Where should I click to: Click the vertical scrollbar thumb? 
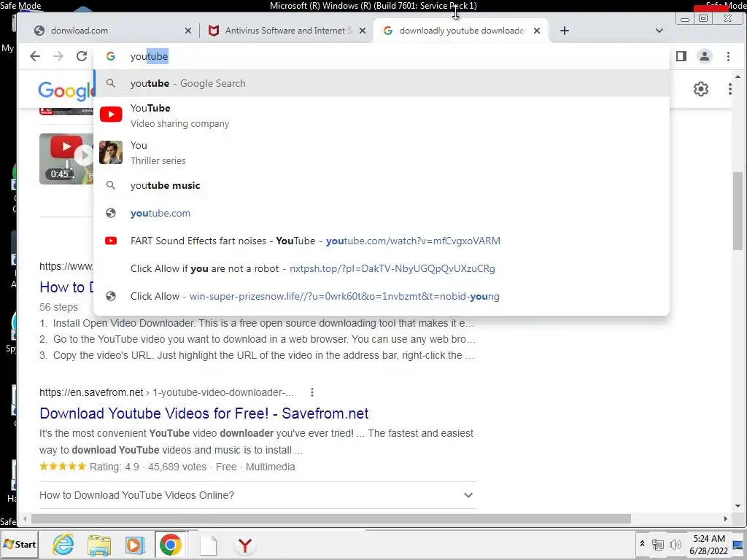coord(738,211)
